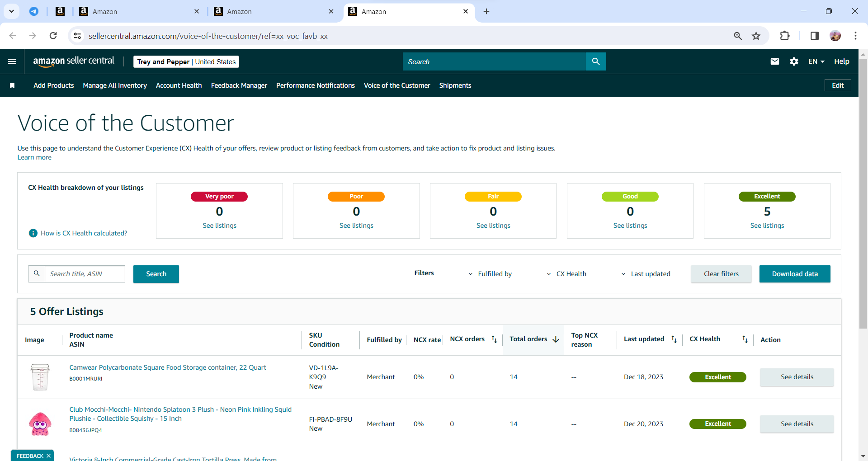Click the browser back arrow
Viewport: 868px width, 461px height.
(13, 36)
